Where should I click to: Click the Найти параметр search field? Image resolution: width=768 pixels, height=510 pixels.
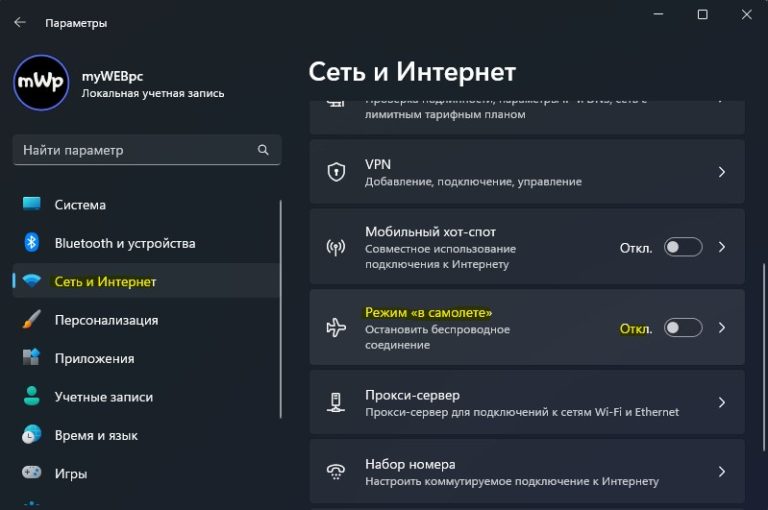135,150
